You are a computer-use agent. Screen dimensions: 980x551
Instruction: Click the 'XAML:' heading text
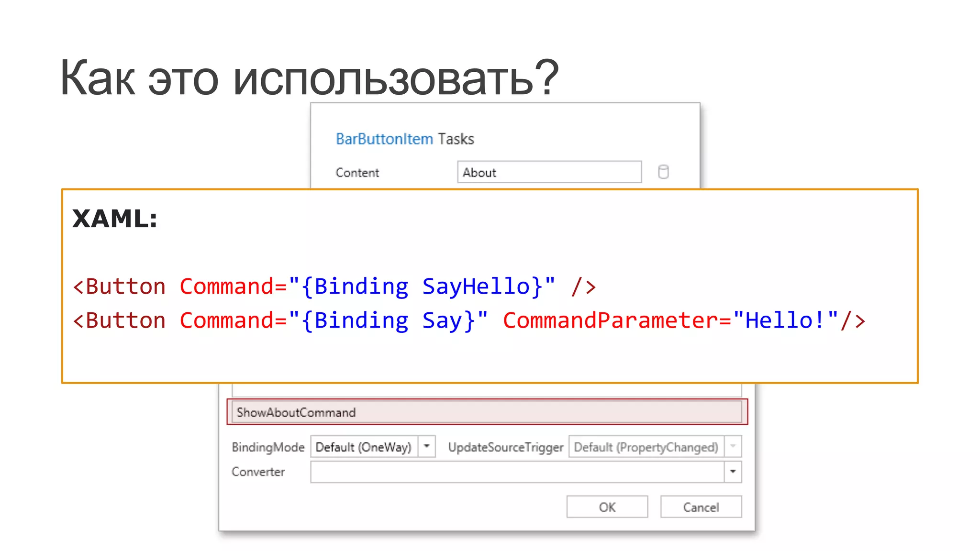tap(115, 219)
